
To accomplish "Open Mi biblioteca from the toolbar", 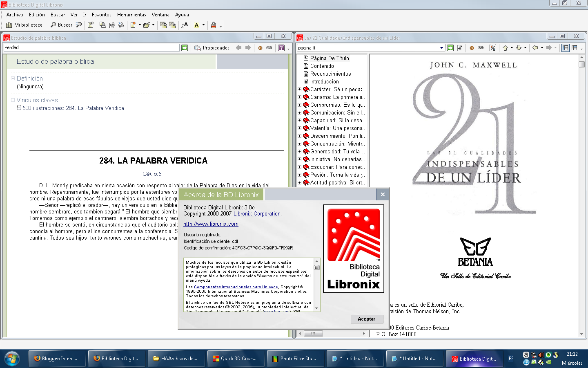I will tap(24, 25).
